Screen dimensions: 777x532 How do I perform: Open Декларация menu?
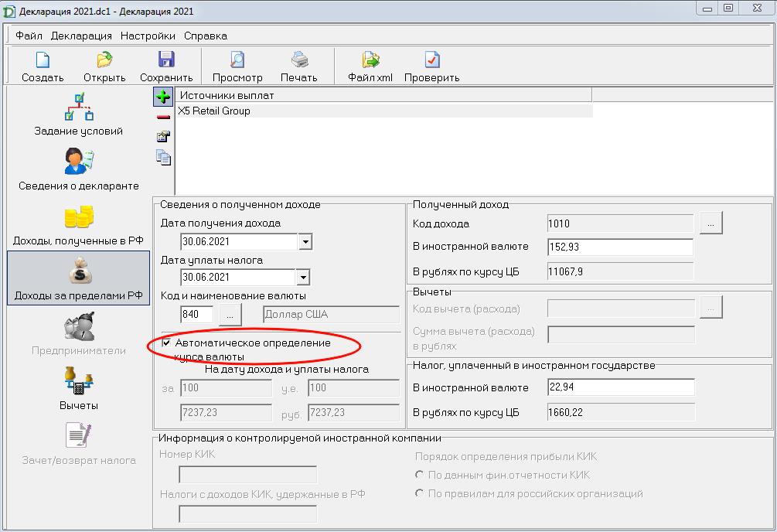pos(81,36)
